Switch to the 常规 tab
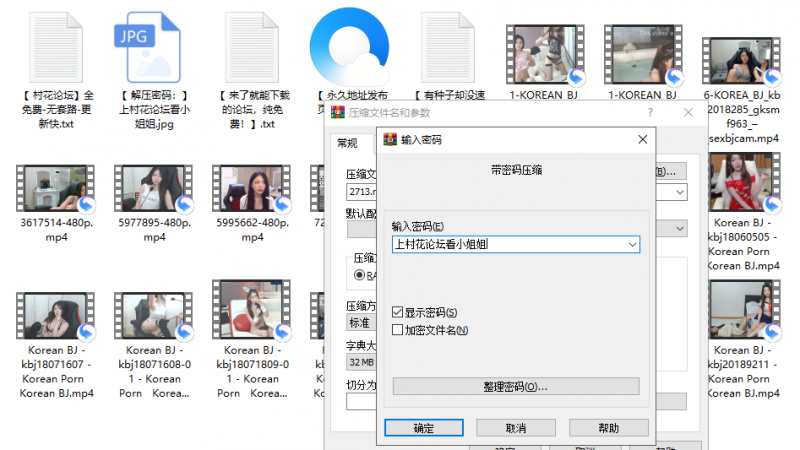 click(347, 143)
